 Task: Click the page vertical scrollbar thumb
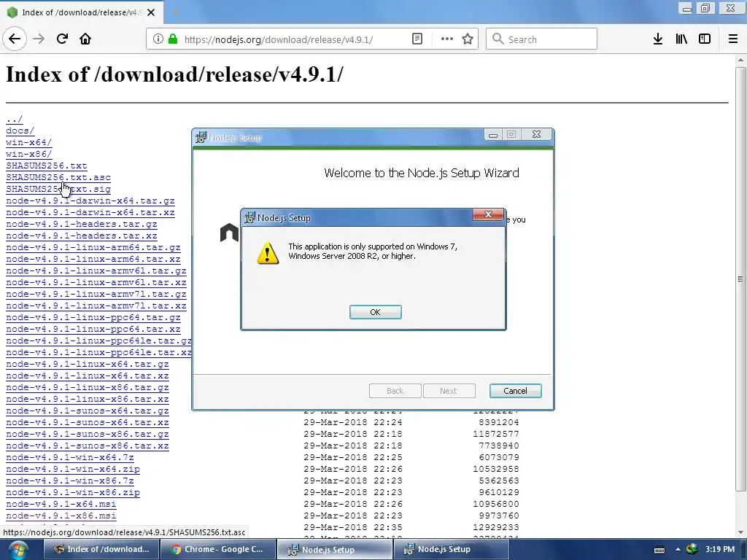pyautogui.click(x=740, y=279)
